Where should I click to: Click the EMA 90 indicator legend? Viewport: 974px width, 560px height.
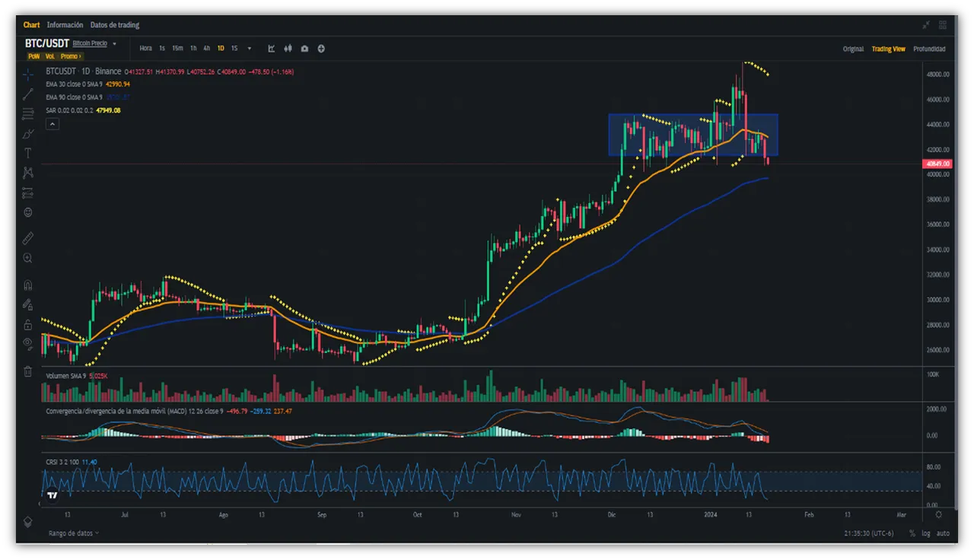click(88, 97)
